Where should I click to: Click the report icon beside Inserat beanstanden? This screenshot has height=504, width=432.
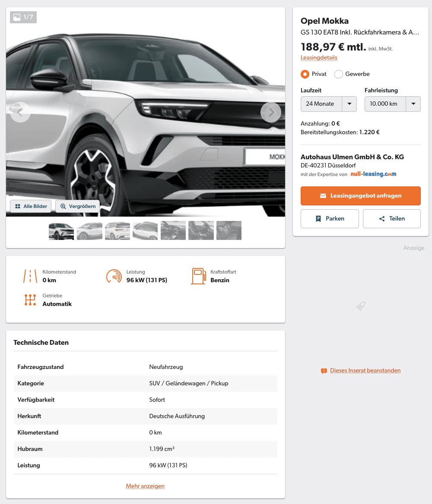[324, 371]
